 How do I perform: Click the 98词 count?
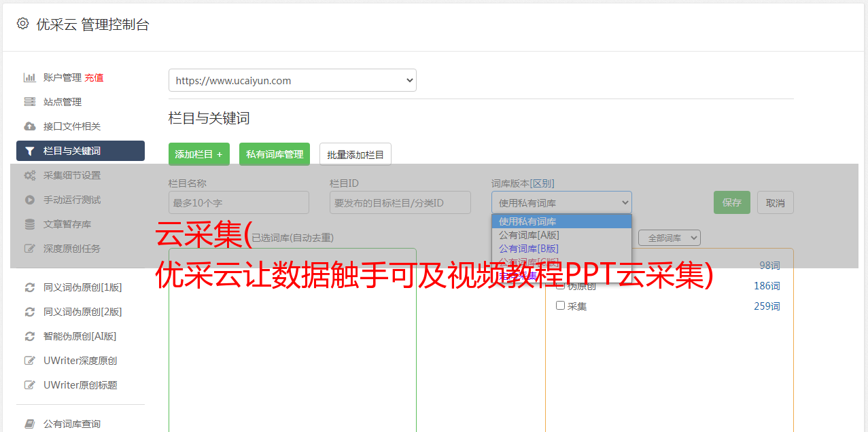point(769,266)
